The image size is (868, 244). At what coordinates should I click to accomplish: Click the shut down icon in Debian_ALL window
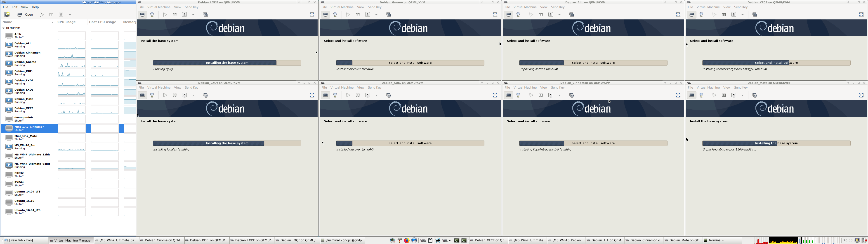(x=551, y=14)
